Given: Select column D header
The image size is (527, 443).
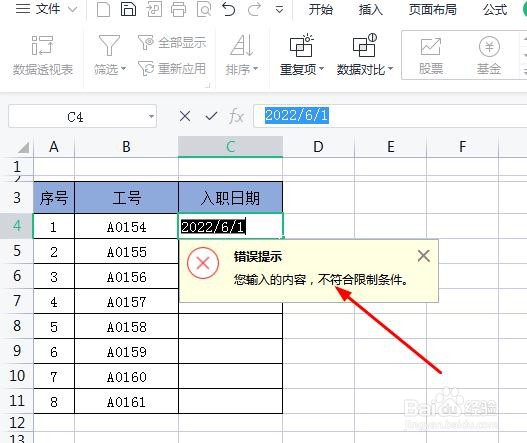Looking at the screenshot, I should tap(318, 147).
